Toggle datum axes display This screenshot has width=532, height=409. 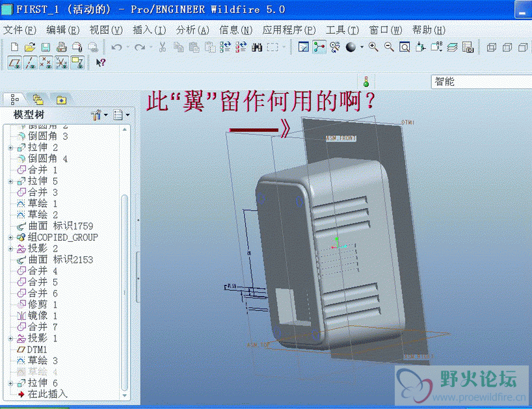pyautogui.click(x=31, y=62)
